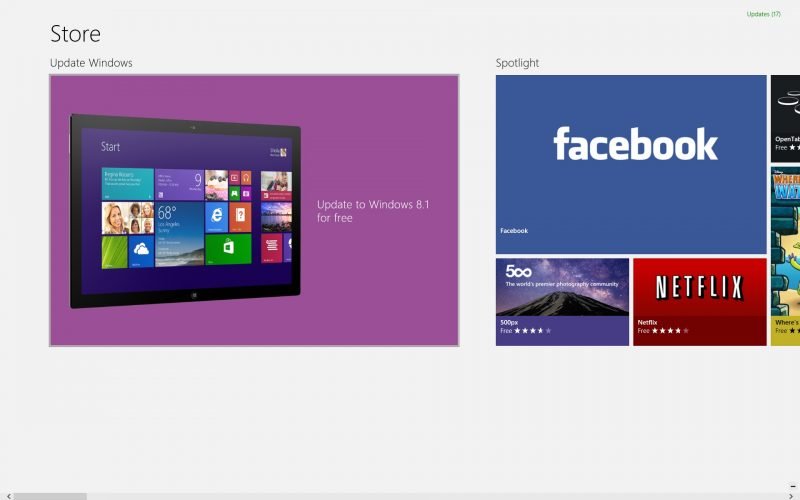This screenshot has width=800, height=500.
Task: Open the Updates (17) link
Action: coord(763,14)
